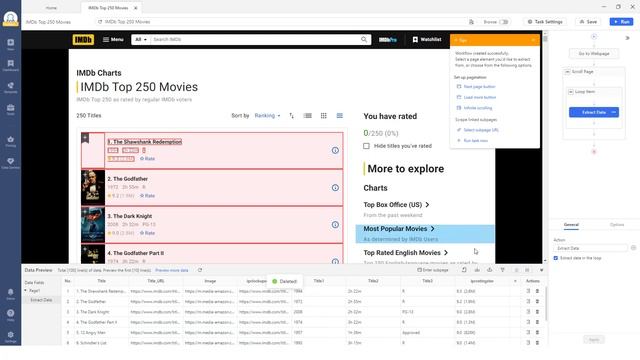This screenshot has width=640, height=360.
Task: Click the IMDb search input field
Action: coord(255,40)
